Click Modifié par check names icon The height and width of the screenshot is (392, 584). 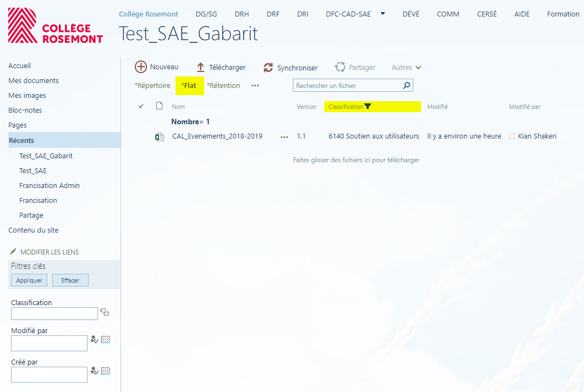click(94, 340)
